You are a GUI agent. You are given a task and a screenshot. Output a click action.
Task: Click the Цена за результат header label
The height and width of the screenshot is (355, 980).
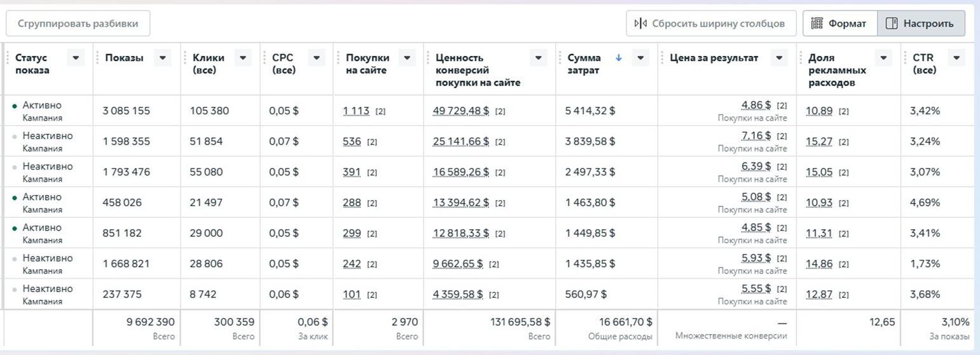(714, 58)
